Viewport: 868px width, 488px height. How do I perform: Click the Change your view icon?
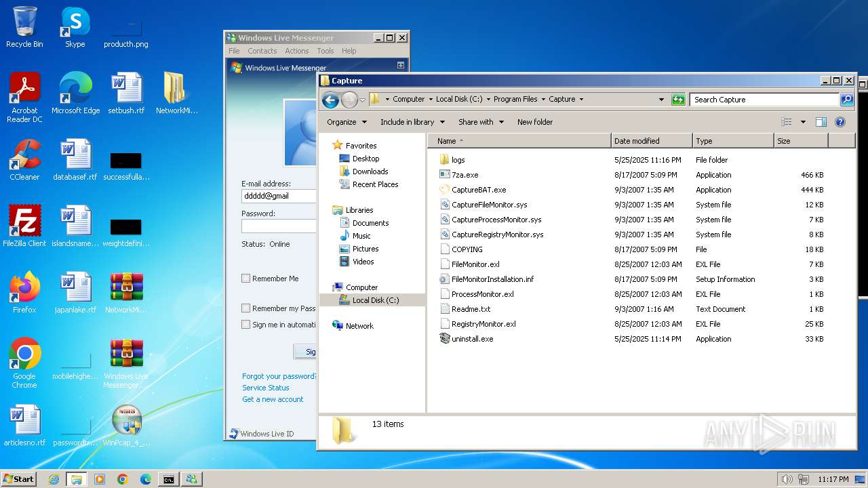pos(787,122)
